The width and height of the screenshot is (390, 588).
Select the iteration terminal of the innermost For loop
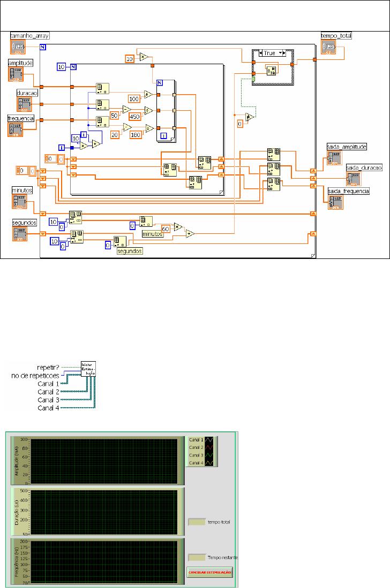[x=163, y=136]
